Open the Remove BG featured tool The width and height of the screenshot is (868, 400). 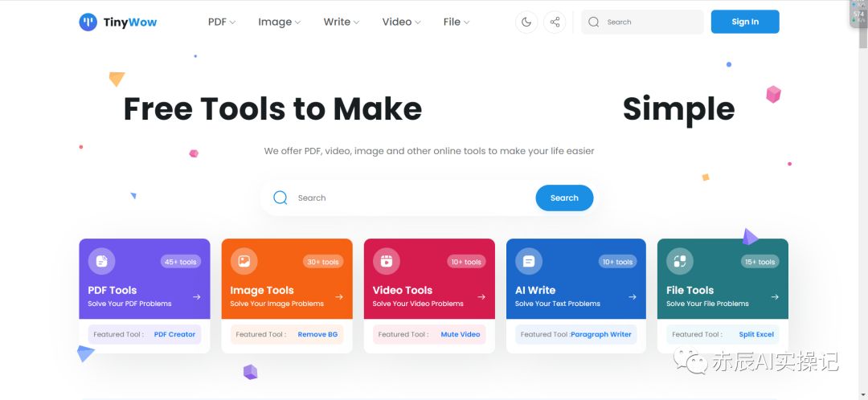[317, 334]
